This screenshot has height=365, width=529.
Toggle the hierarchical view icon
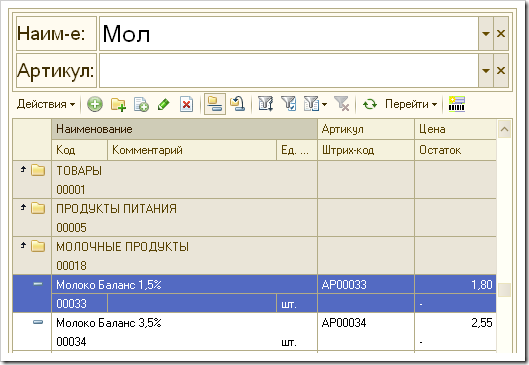[215, 104]
